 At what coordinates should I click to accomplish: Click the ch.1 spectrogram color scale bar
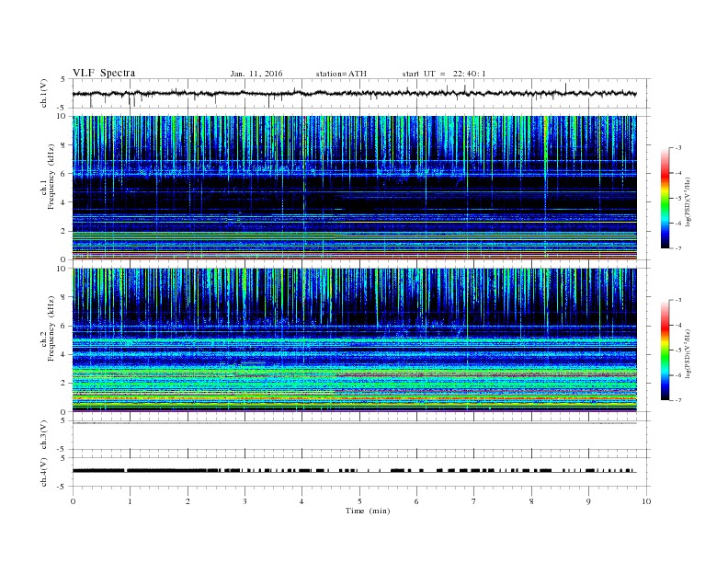665,199
